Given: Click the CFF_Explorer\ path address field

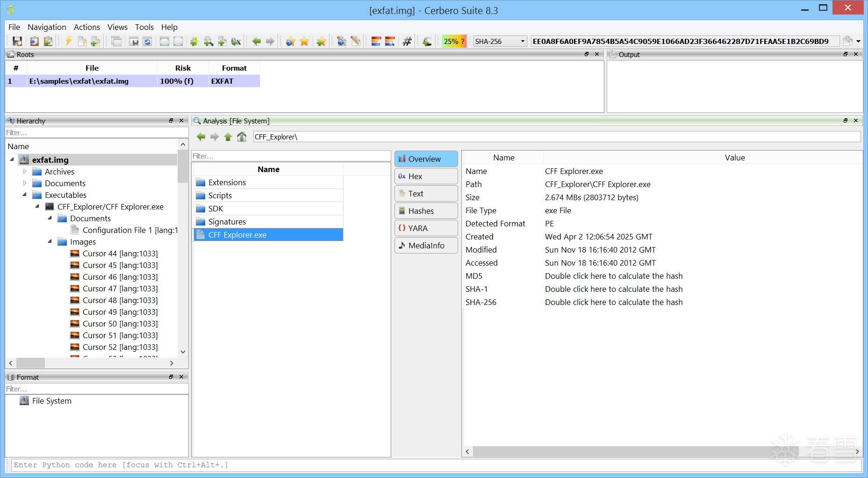Looking at the screenshot, I should point(557,137).
